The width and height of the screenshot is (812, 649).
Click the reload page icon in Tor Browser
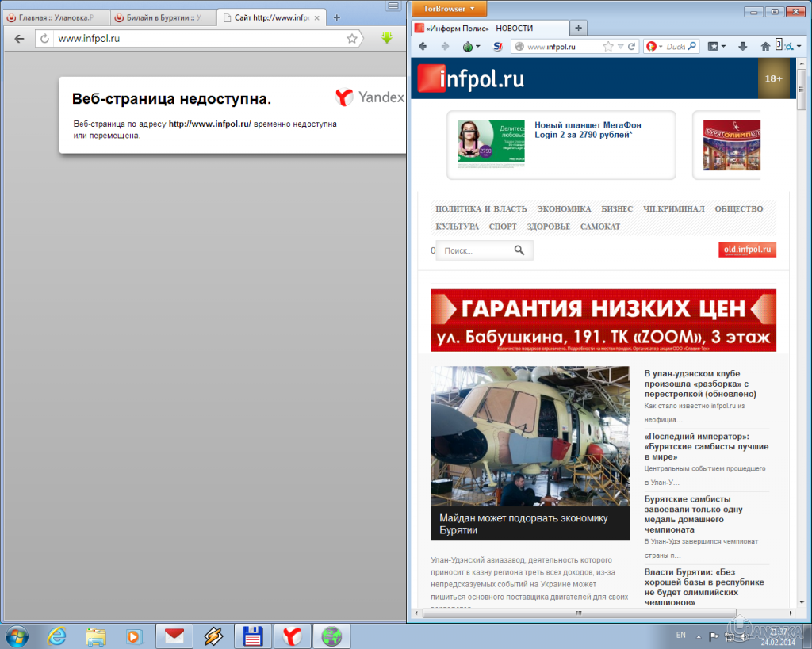630,46
